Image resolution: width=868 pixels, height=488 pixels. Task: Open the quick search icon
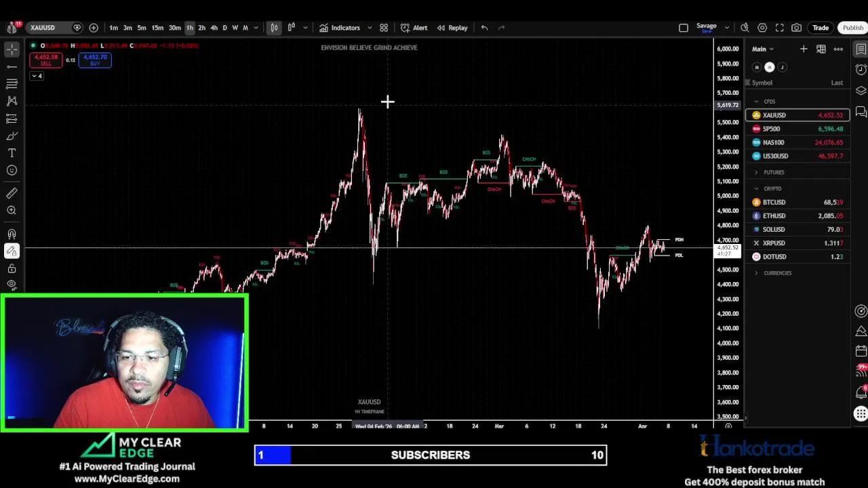pyautogui.click(x=745, y=28)
